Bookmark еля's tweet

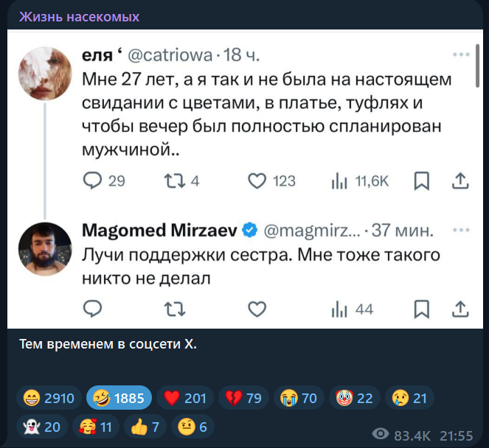[x=422, y=181]
